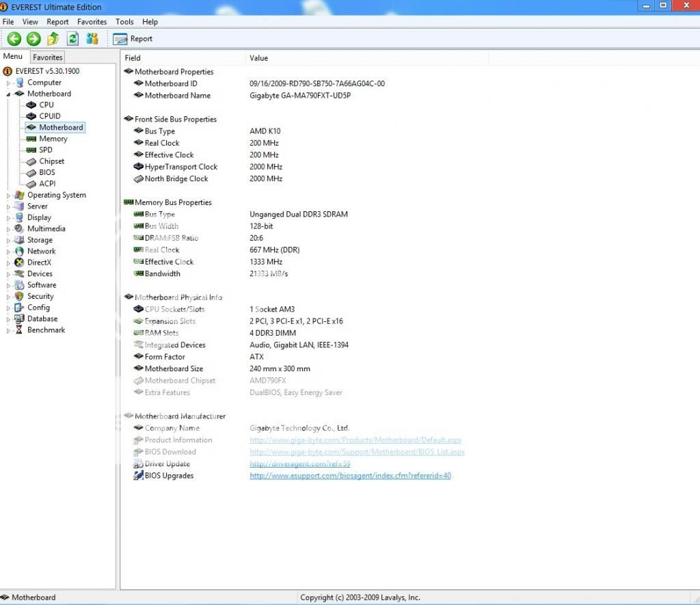Open the Help menu
The height and width of the screenshot is (605, 700).
click(x=150, y=21)
